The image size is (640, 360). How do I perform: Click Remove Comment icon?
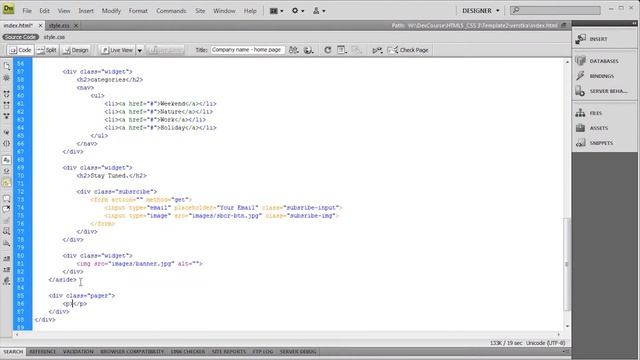pyautogui.click(x=7, y=209)
